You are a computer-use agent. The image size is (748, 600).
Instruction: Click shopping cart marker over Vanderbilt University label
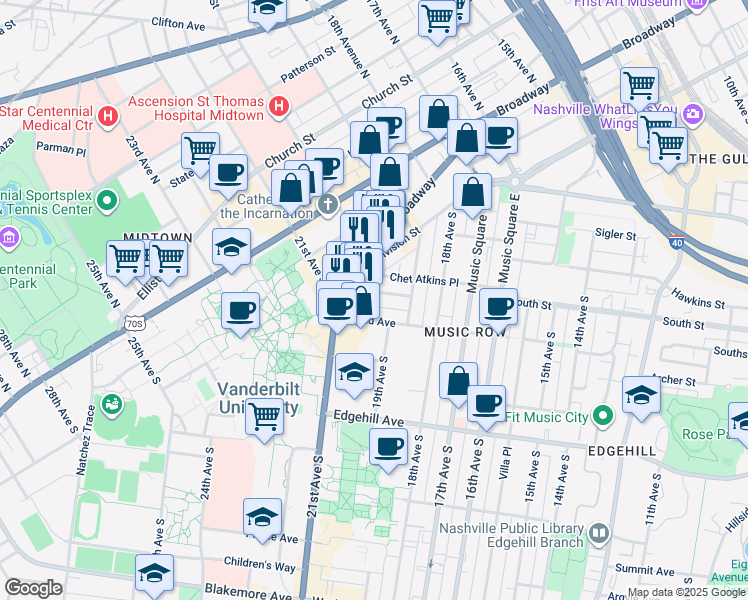(265, 418)
